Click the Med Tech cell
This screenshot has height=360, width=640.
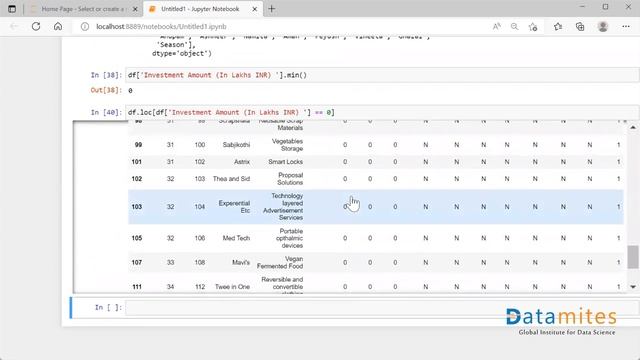(236, 238)
